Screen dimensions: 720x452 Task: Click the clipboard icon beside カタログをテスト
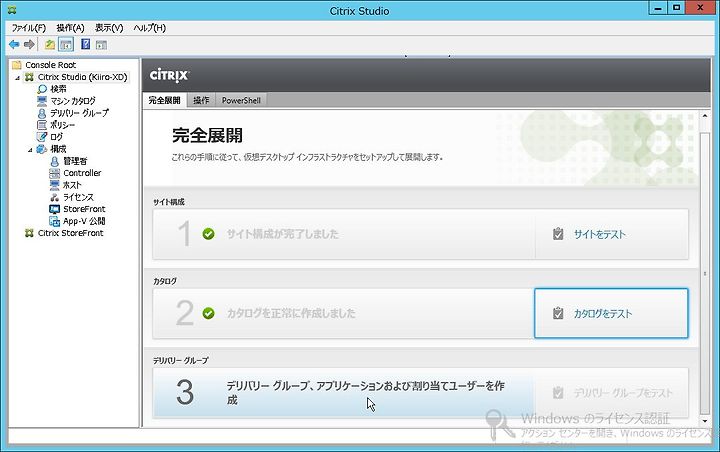[x=558, y=313]
